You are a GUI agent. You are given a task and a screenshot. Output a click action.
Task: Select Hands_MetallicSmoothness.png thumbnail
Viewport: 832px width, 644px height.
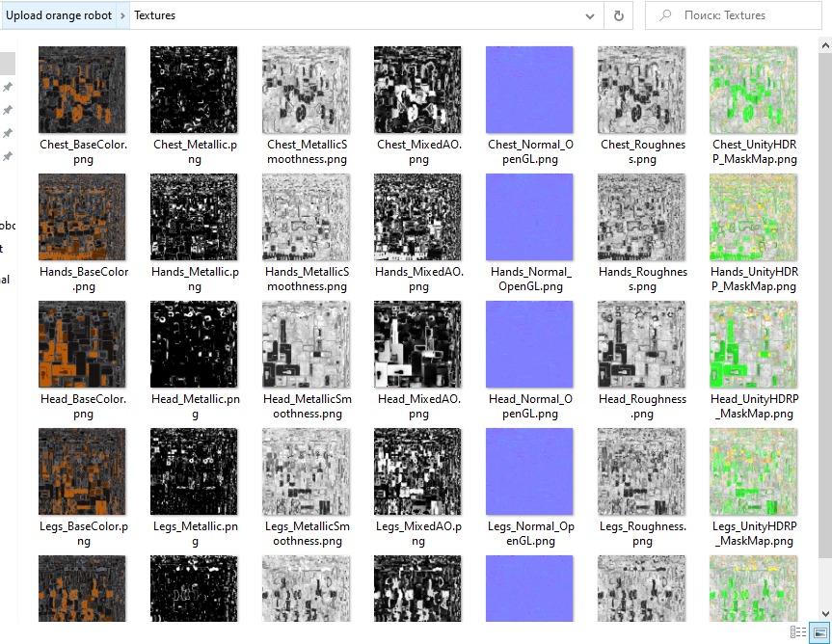coord(307,217)
